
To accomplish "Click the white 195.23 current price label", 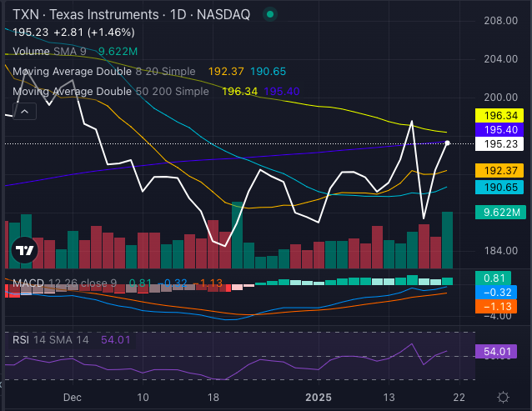I will [x=496, y=144].
